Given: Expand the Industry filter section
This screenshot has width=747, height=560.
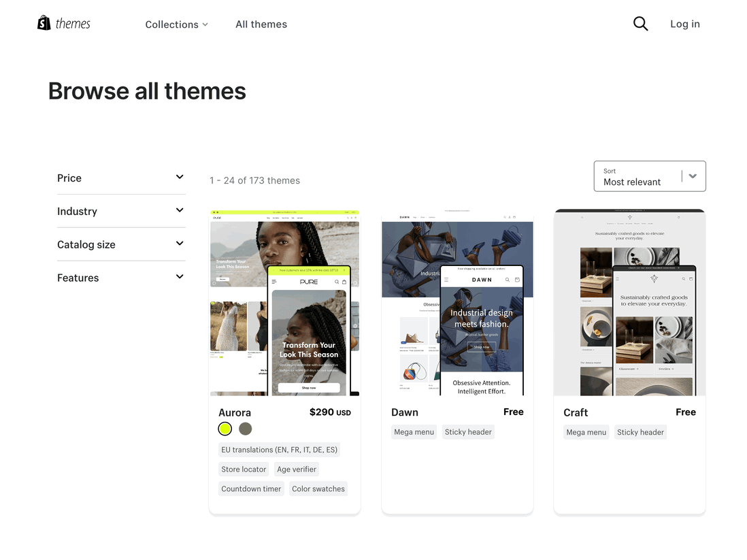Looking at the screenshot, I should [x=179, y=210].
